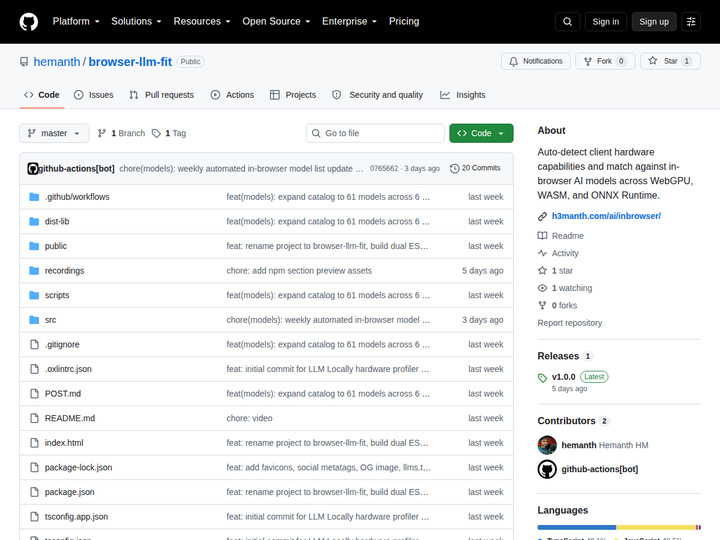Expand the Platform menu
720x540 pixels.
[76, 22]
